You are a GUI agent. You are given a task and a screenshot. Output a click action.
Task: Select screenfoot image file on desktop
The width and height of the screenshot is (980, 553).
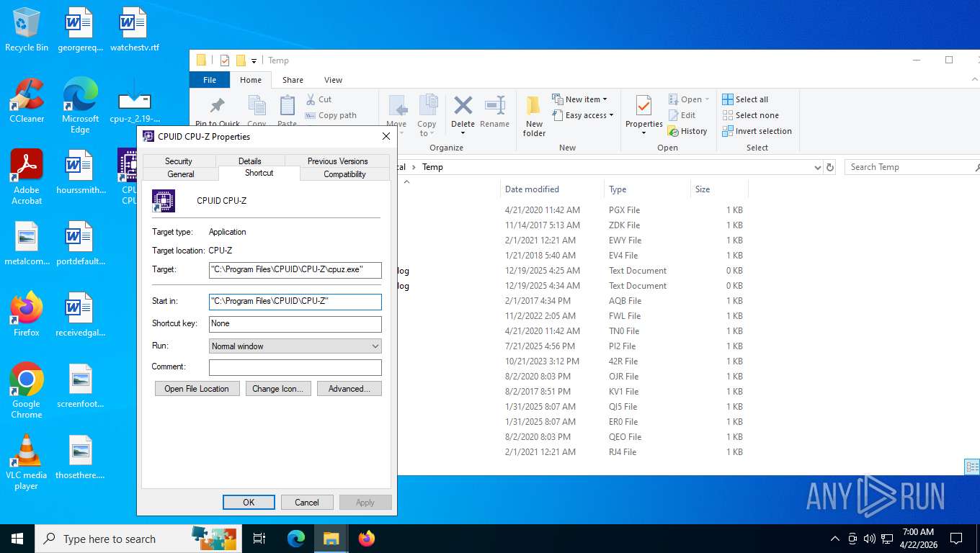[80, 385]
